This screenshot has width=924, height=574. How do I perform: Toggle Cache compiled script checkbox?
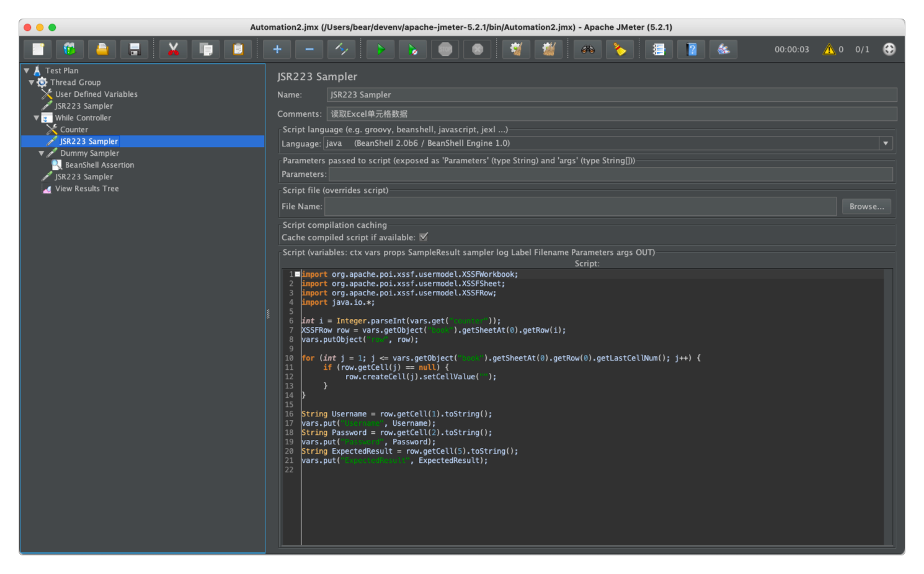(424, 237)
